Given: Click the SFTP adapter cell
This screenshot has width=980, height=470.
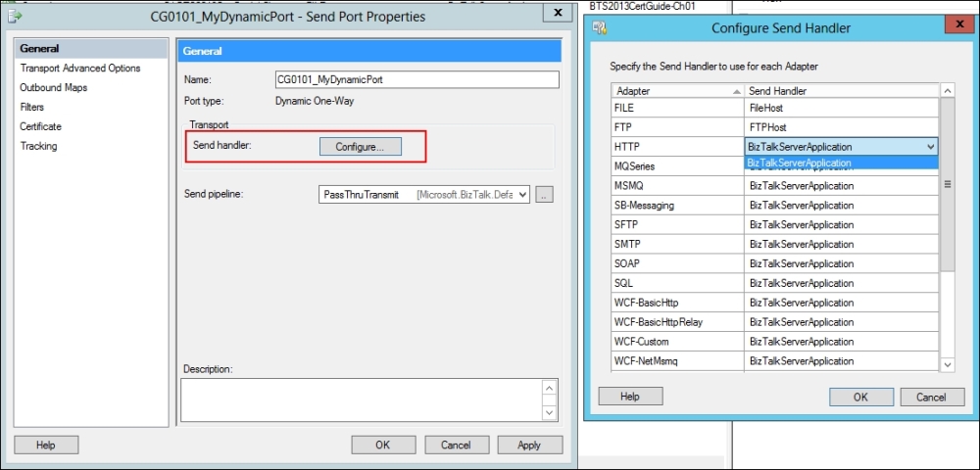Looking at the screenshot, I should (x=677, y=224).
